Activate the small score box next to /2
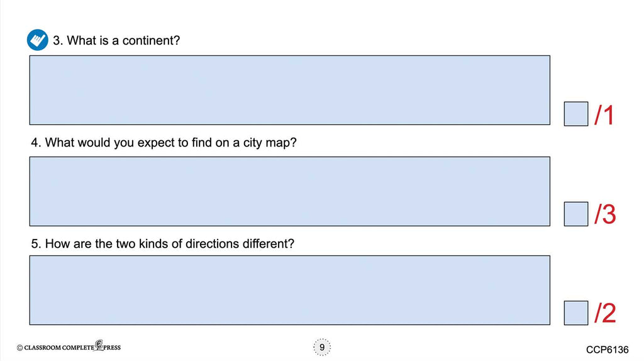Viewport: 644px width, 361px height. (x=575, y=313)
